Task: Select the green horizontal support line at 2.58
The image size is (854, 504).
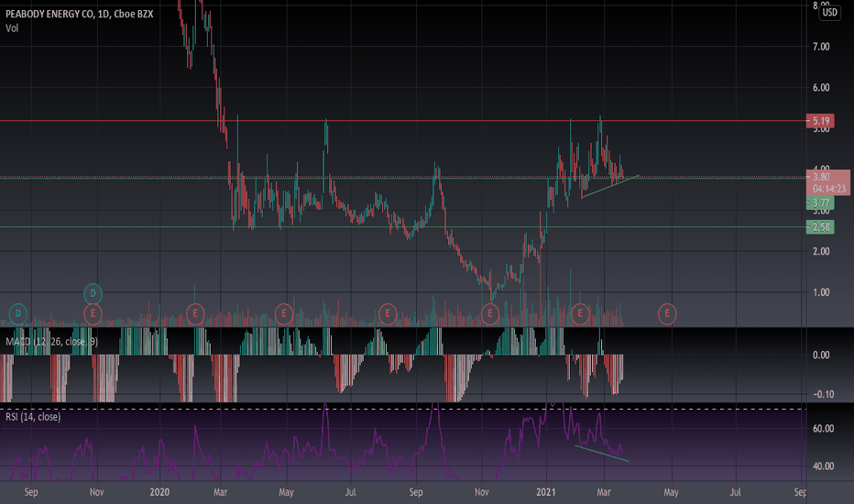Action: pyautogui.click(x=403, y=226)
